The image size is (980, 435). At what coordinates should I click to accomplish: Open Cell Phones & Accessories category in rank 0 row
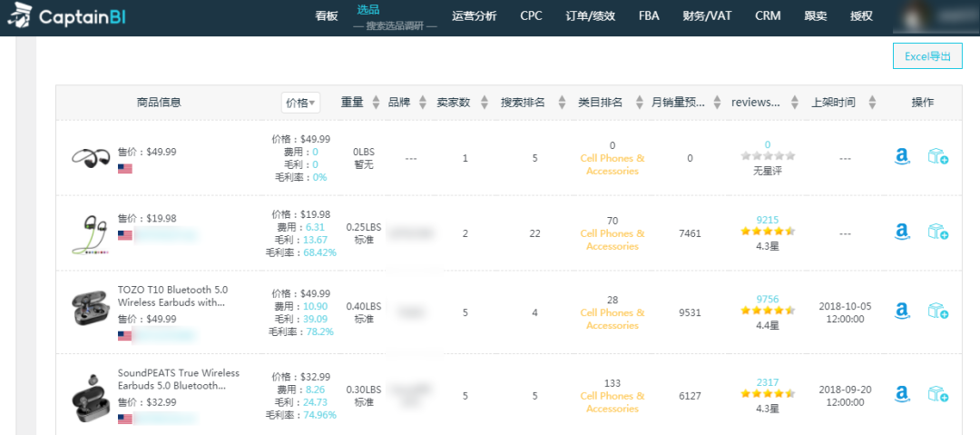612,164
